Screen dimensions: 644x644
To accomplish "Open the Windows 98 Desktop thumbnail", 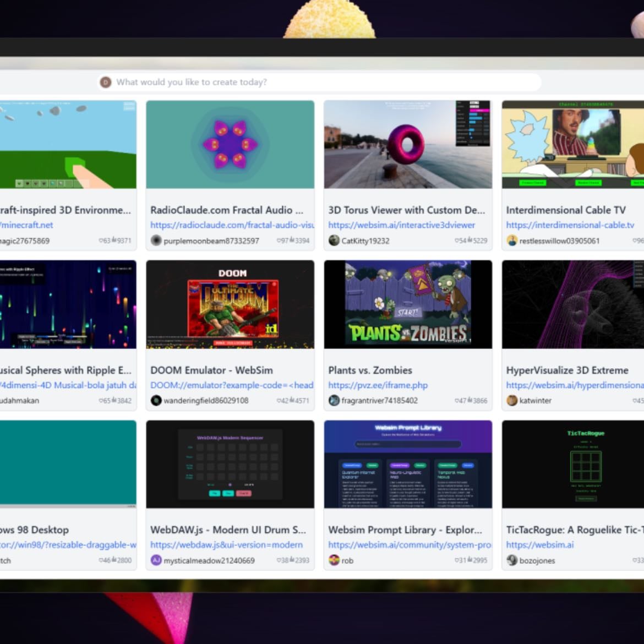I will (x=68, y=464).
